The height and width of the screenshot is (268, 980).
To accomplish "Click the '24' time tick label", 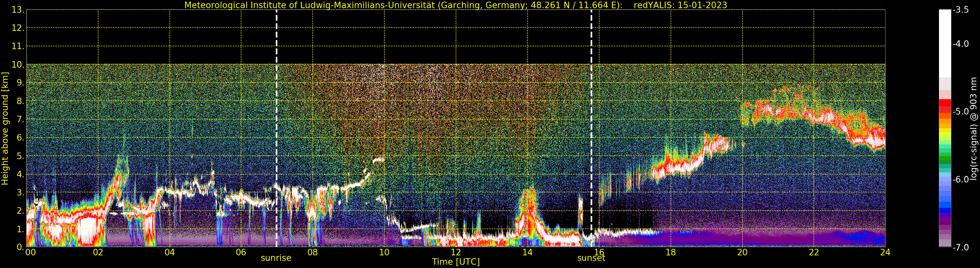I will (x=885, y=252).
